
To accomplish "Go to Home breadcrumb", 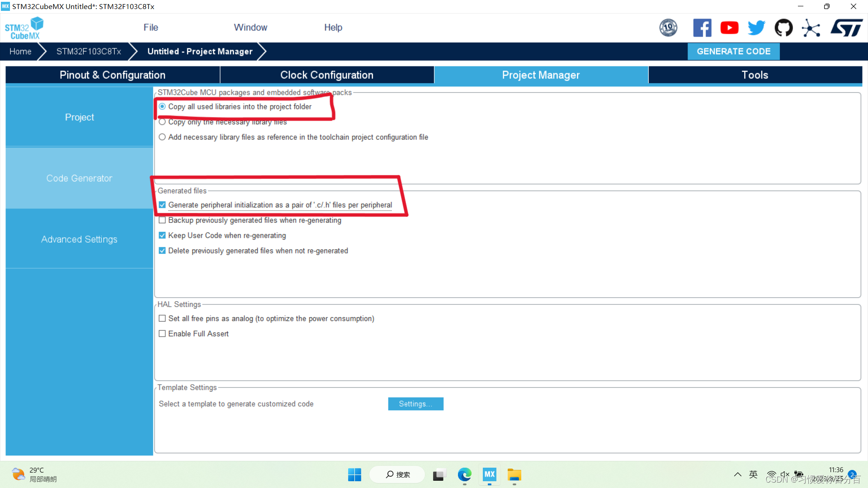I will click(20, 52).
